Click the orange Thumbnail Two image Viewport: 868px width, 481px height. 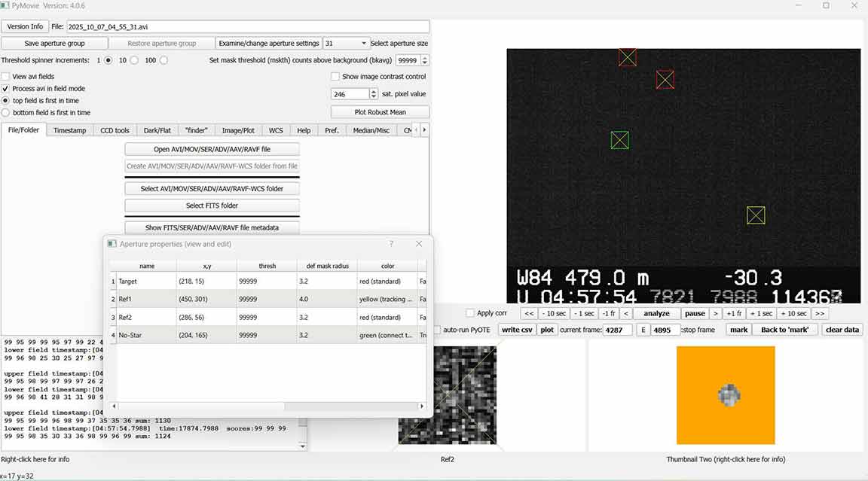(x=726, y=395)
